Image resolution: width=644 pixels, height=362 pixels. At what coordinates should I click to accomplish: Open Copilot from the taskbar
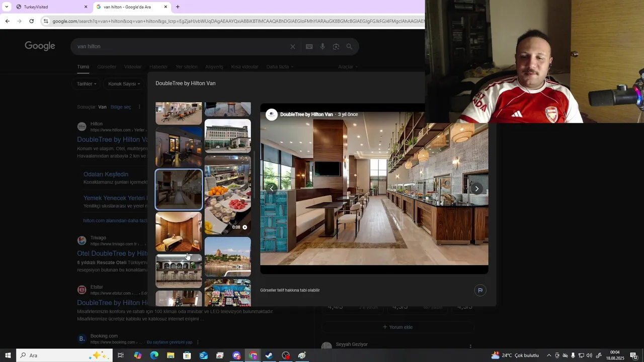click(137, 355)
